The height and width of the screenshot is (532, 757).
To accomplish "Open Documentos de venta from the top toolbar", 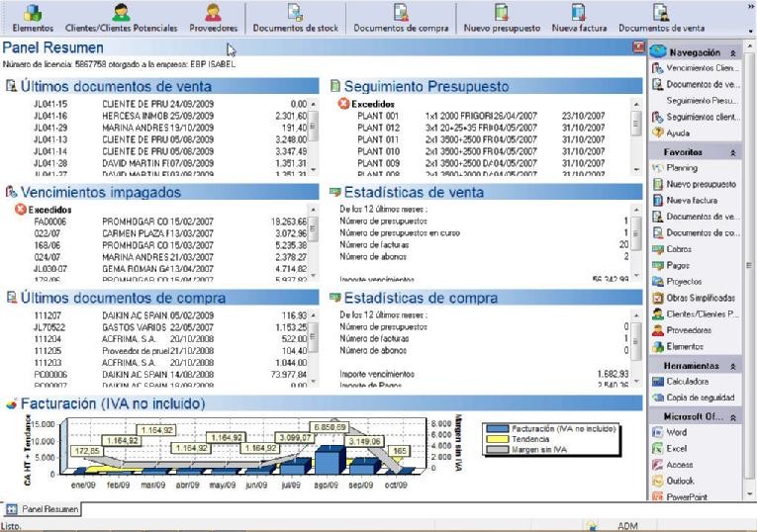I will pyautogui.click(x=654, y=18).
